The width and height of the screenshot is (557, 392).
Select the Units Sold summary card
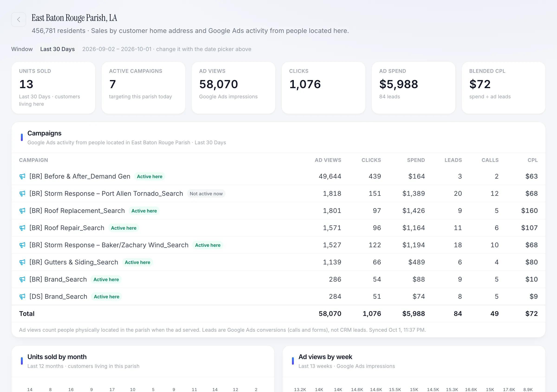click(53, 88)
